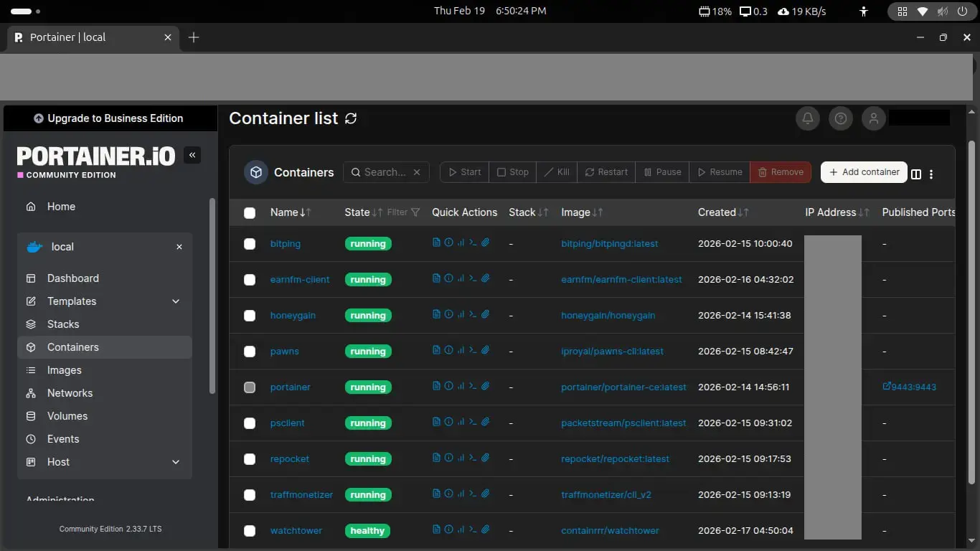Inspect the bitping container via info icon

click(x=448, y=242)
